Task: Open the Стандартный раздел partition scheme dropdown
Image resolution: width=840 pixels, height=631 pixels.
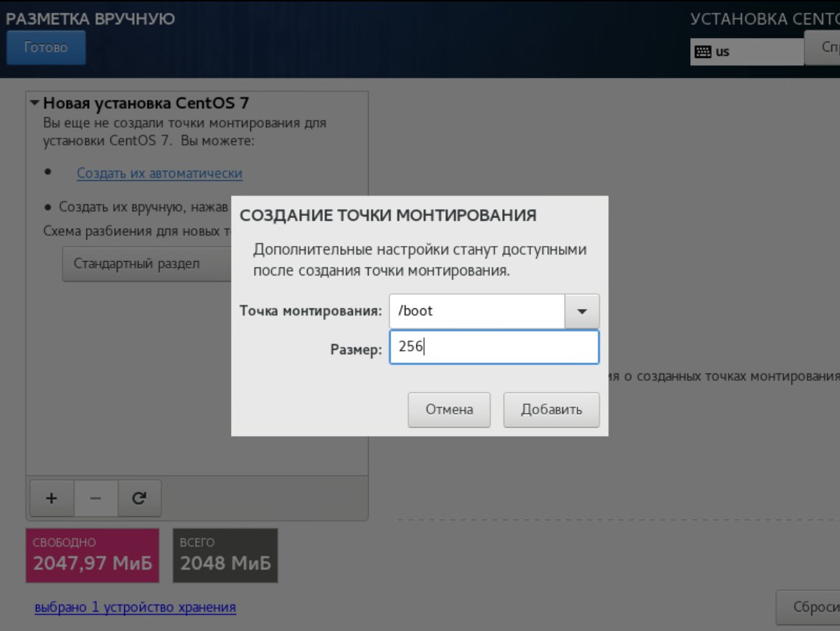Action: tap(147, 264)
